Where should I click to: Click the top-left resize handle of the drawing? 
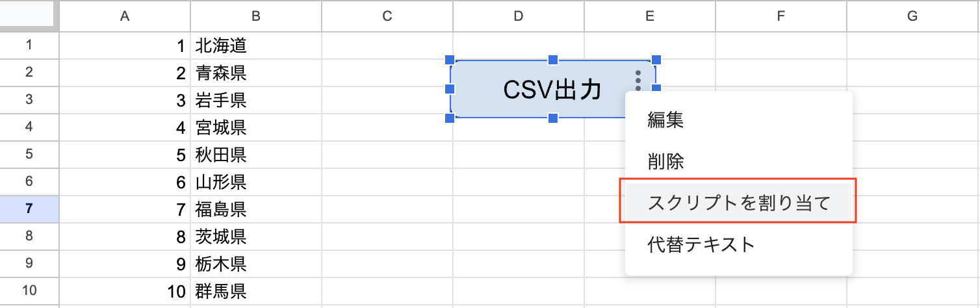450,60
